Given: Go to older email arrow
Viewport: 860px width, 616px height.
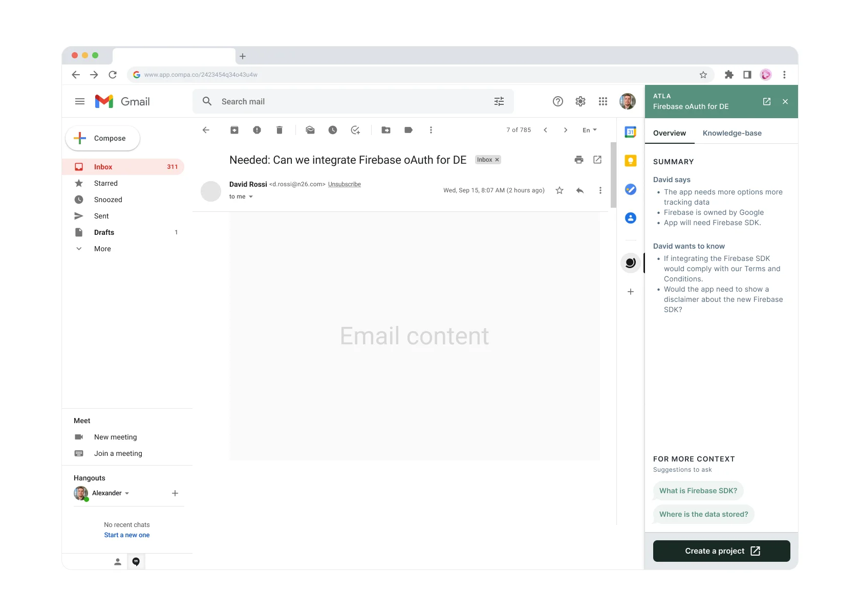Looking at the screenshot, I should 566,130.
